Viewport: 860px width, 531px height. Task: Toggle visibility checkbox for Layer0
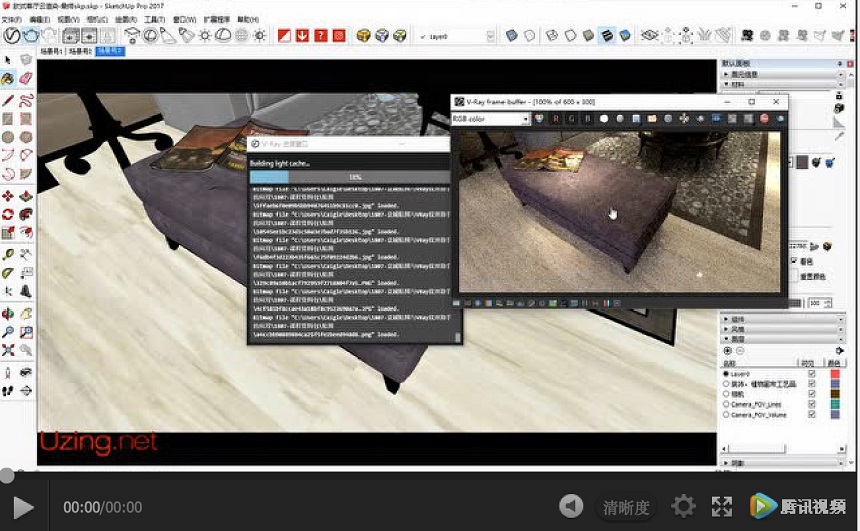pos(811,373)
